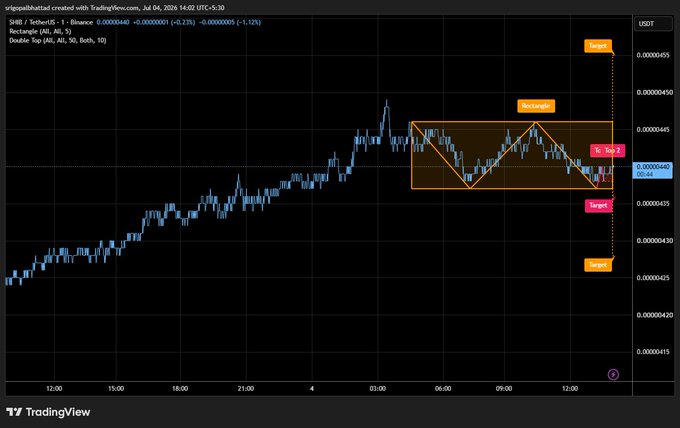
Task: Click the day 4 date label on time axis
Action: (x=312, y=389)
